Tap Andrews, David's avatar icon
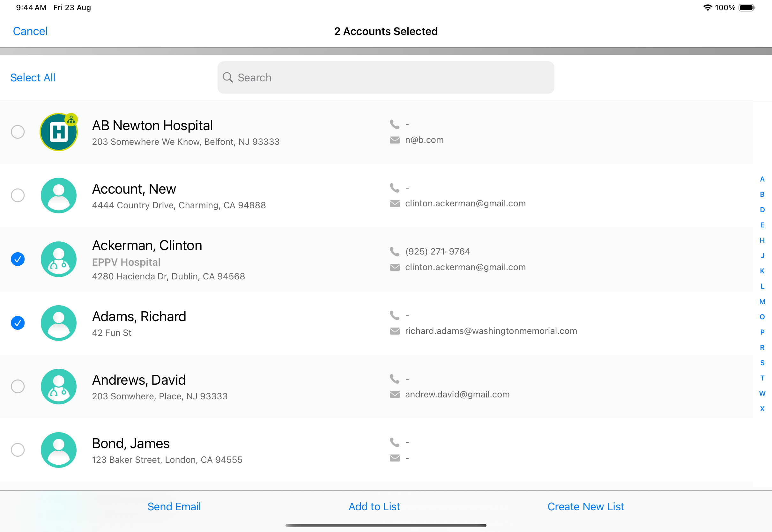772x532 pixels. click(58, 387)
